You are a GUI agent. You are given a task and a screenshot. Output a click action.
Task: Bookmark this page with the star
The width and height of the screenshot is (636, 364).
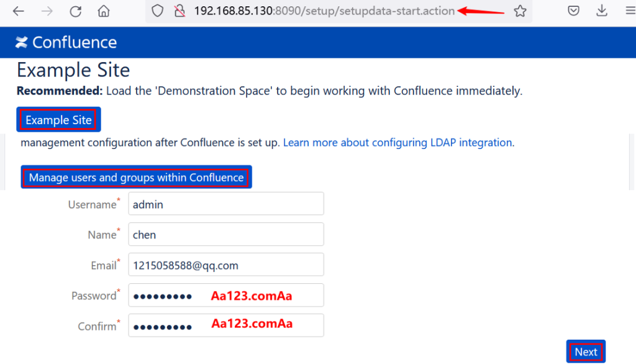520,11
